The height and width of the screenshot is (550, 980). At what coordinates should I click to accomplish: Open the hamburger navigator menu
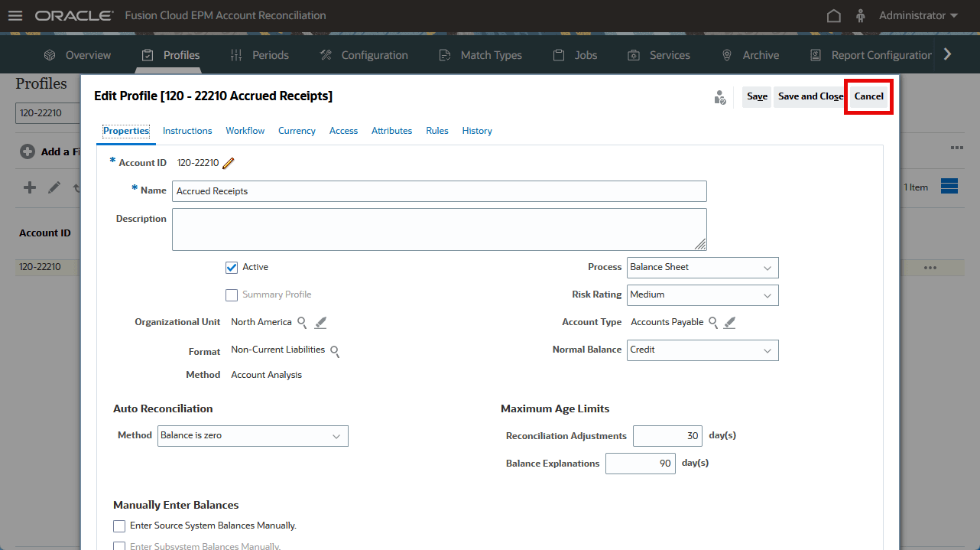[x=15, y=15]
